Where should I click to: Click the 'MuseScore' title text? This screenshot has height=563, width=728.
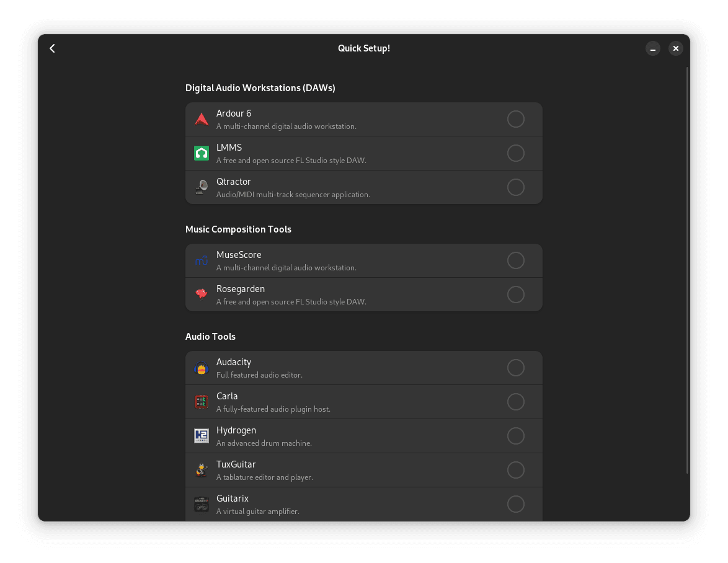pyautogui.click(x=239, y=255)
